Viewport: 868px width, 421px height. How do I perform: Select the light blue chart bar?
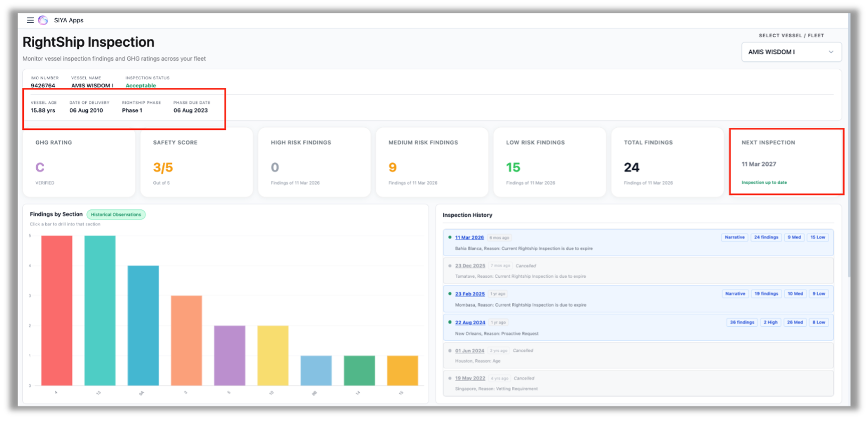(x=316, y=370)
